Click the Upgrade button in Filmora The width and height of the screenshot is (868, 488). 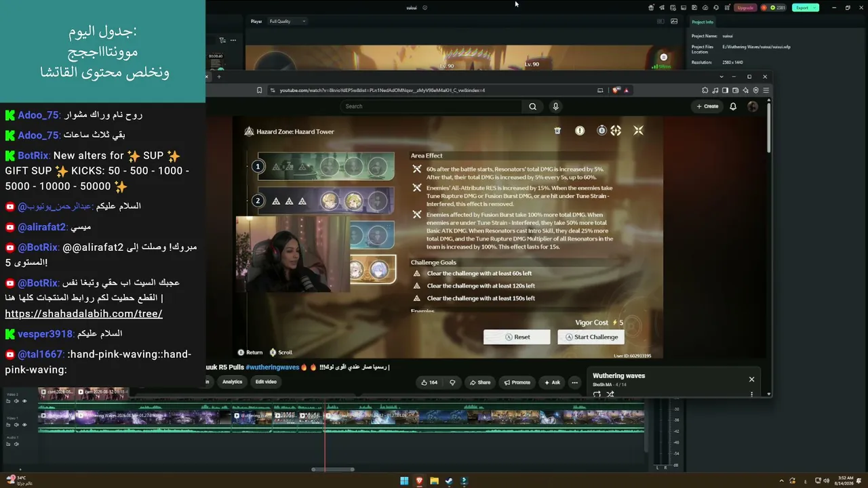[745, 7]
